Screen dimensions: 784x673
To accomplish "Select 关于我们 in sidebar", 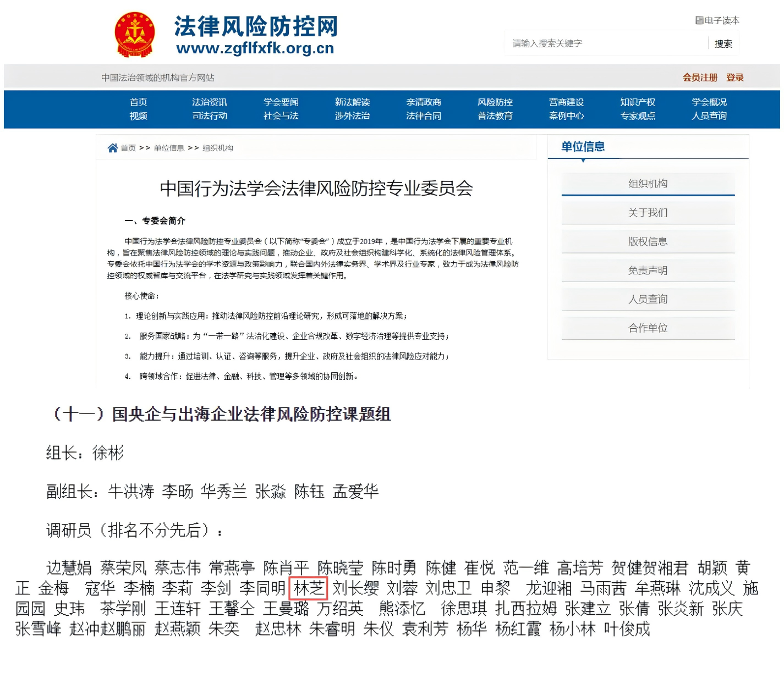I will pyautogui.click(x=648, y=212).
